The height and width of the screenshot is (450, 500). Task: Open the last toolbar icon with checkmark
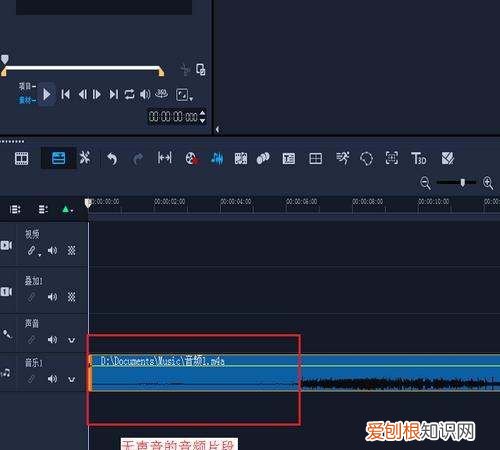point(447,159)
